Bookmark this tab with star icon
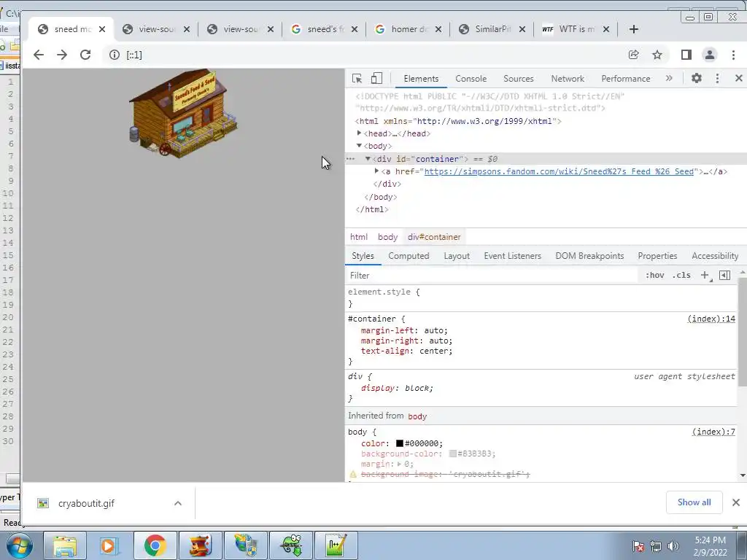 coord(657,55)
